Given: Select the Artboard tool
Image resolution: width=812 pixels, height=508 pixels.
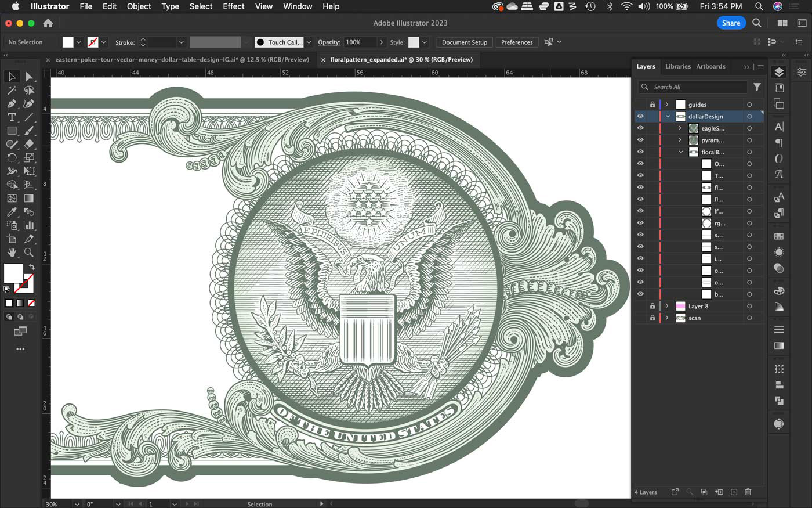Looking at the screenshot, I should coord(12,239).
